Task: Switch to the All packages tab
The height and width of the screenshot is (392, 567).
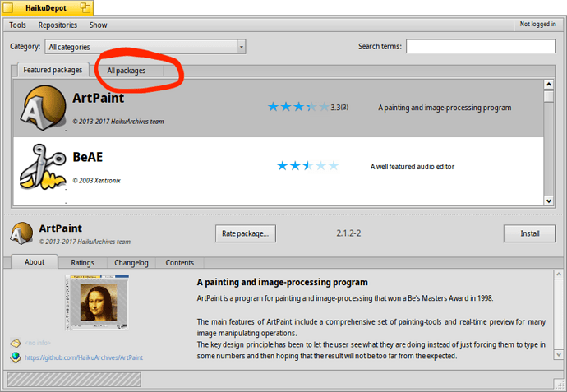Action: point(127,71)
